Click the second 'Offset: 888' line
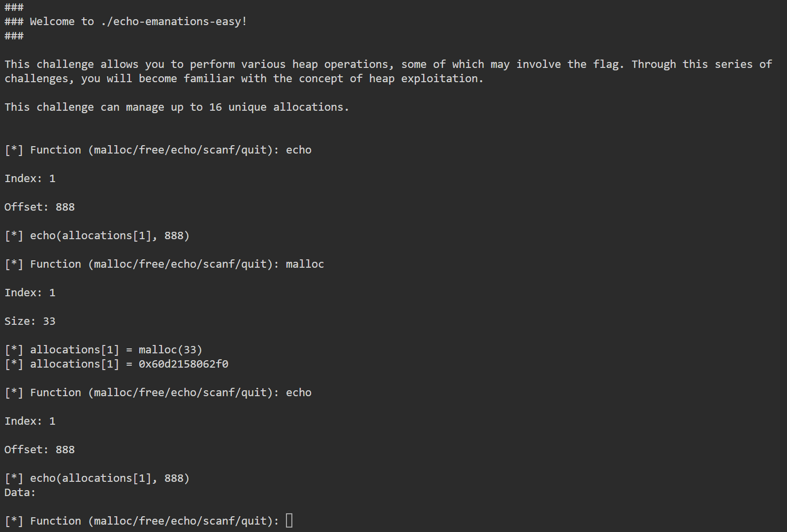The image size is (787, 532). tap(39, 449)
